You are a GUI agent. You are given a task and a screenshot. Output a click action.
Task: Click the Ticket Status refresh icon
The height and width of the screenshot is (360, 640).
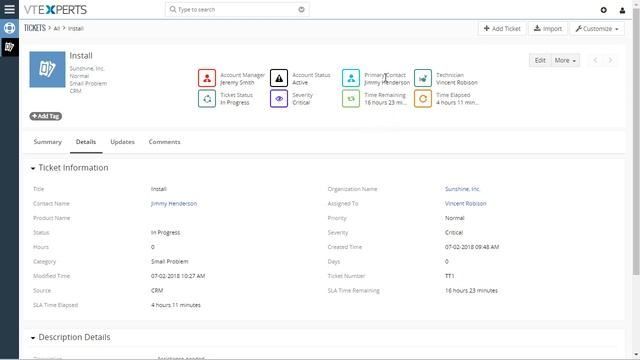pyautogui.click(x=207, y=98)
